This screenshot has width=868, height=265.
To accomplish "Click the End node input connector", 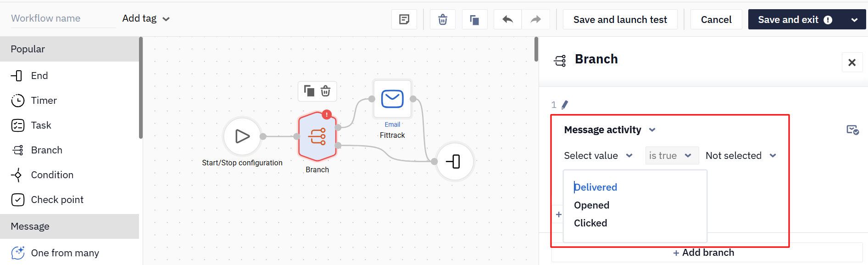I will (434, 161).
